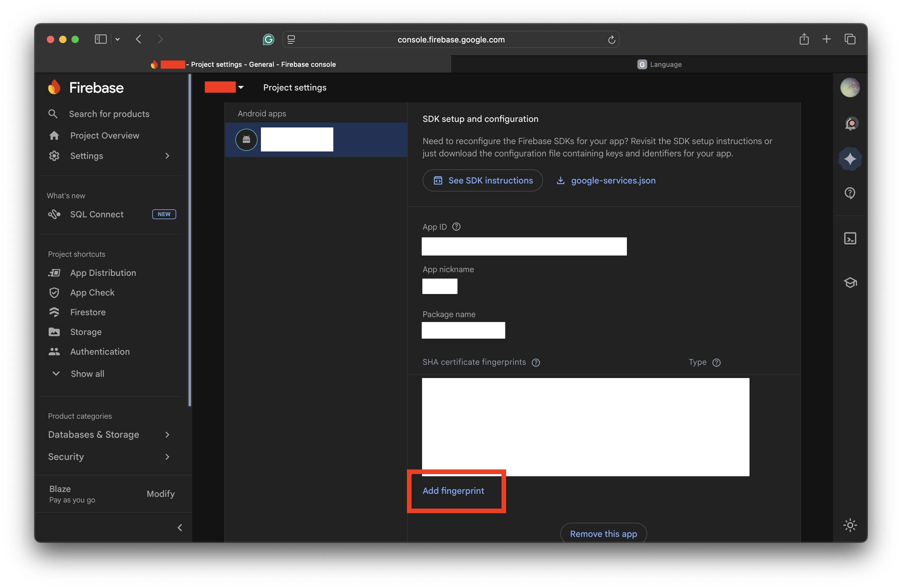The image size is (902, 588).
Task: Open help question mark in right rail
Action: (850, 193)
